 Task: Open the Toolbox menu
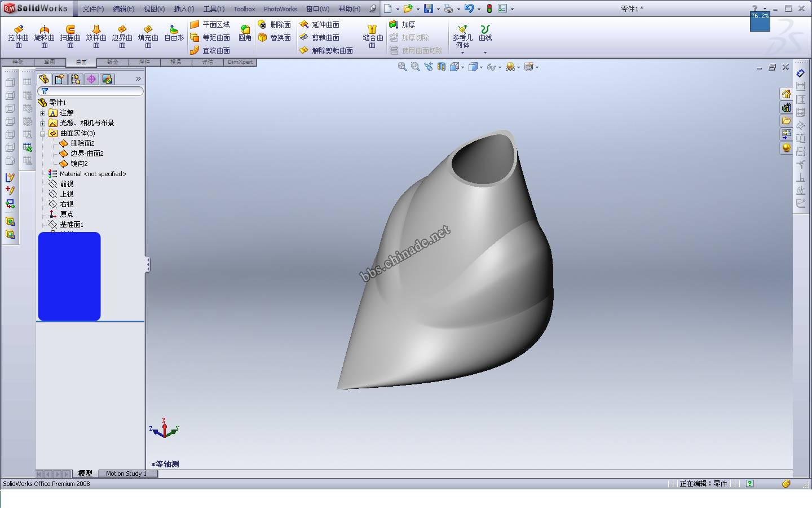pyautogui.click(x=244, y=9)
